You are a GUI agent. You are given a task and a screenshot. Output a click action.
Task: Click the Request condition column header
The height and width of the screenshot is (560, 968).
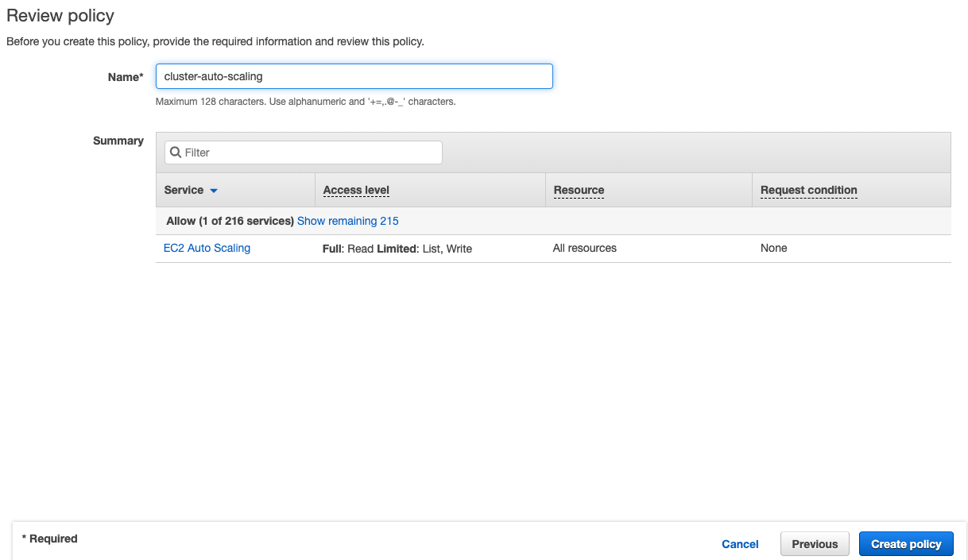tap(808, 190)
